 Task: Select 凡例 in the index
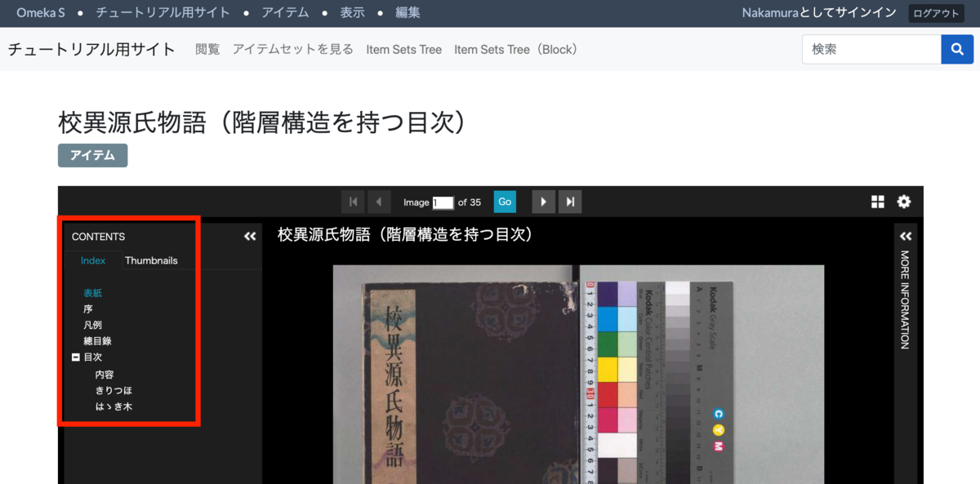point(93,325)
